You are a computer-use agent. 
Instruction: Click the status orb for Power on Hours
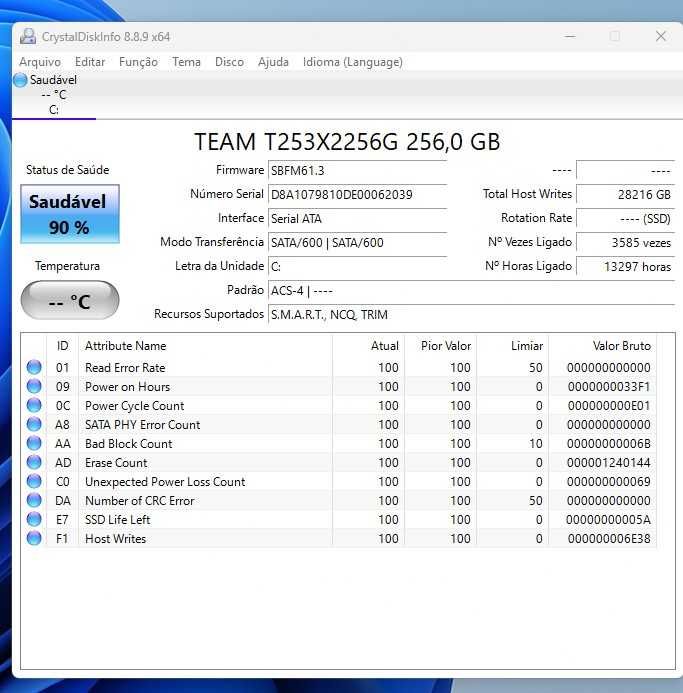(x=34, y=386)
